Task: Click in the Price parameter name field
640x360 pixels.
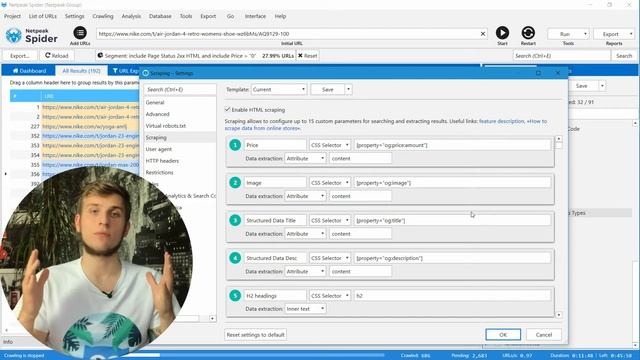Action: pyautogui.click(x=275, y=145)
